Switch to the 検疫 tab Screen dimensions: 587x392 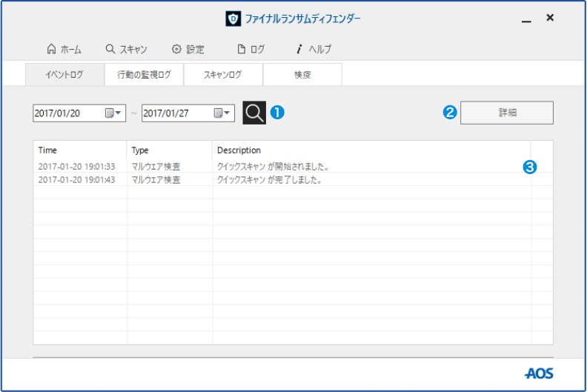point(302,75)
